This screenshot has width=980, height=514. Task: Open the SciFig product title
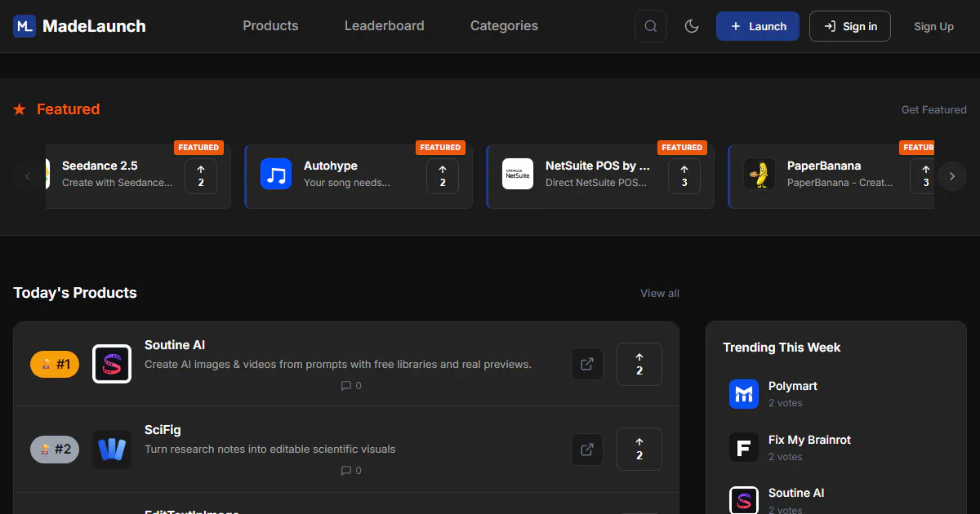click(163, 430)
